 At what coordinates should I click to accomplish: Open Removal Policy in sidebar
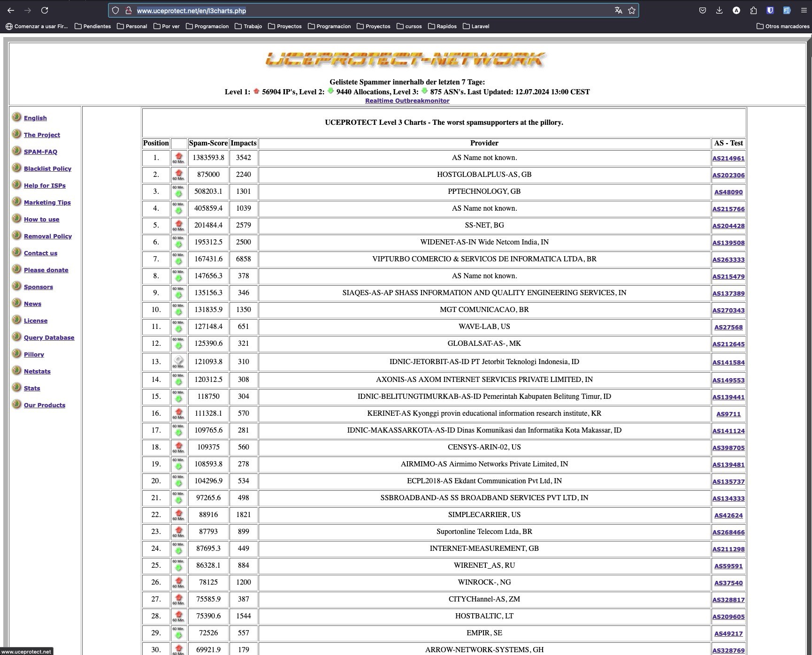48,236
